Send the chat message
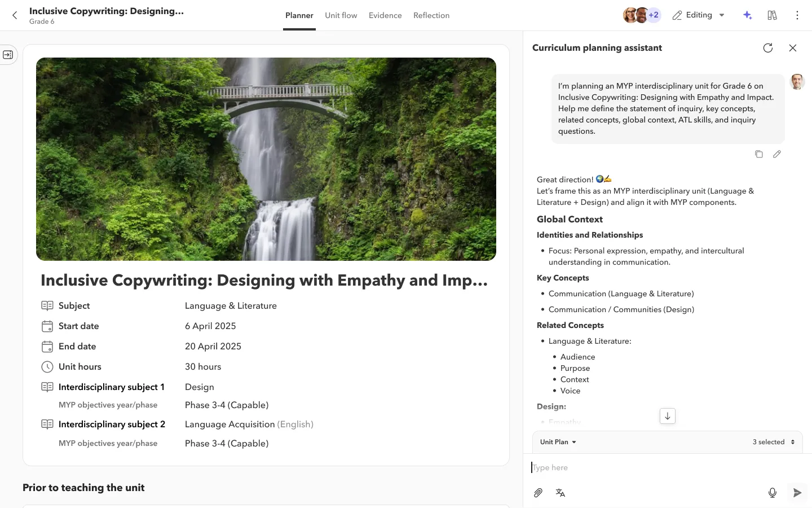The height and width of the screenshot is (508, 812). pyautogui.click(x=797, y=493)
